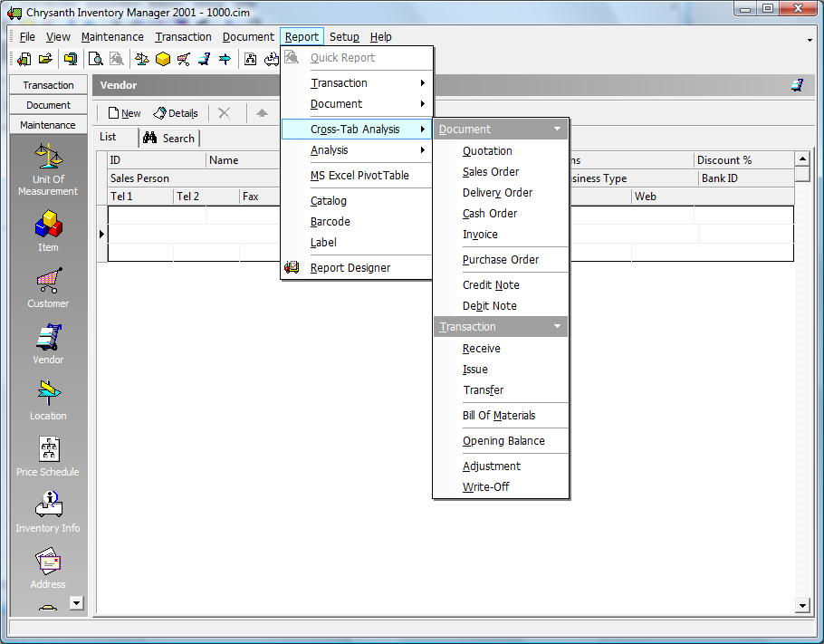Open the Price Schedule sidebar icon

(48, 449)
